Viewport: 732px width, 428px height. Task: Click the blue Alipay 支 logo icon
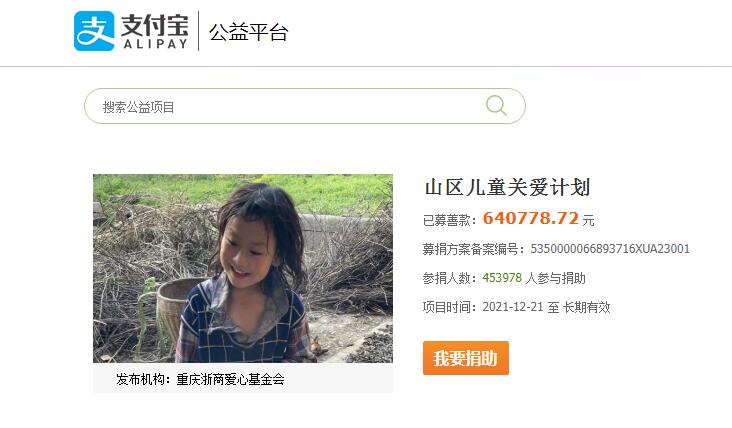click(x=94, y=31)
